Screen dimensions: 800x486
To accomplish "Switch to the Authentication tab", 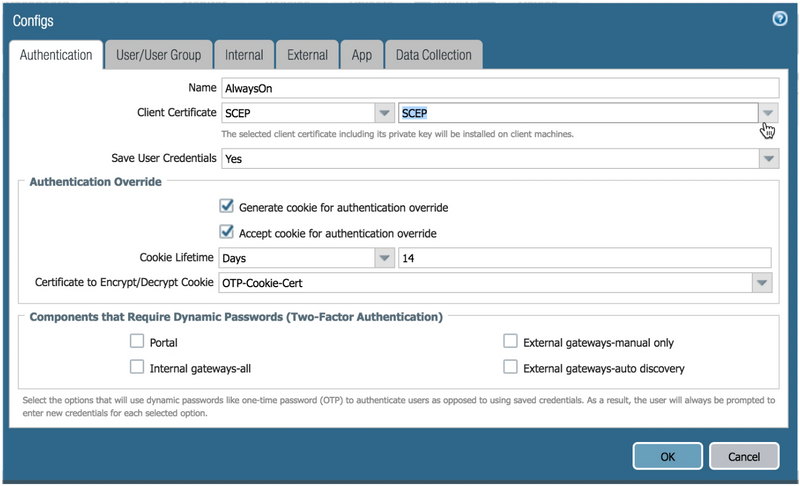I will click(56, 55).
